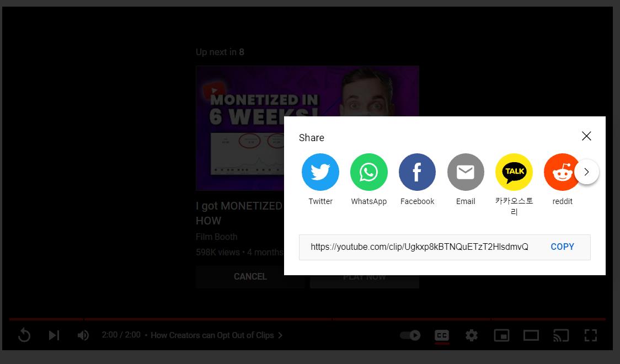Click the 2:00 / 2:00 time display
Screen dimensions: 620x364
pyautogui.click(x=121, y=335)
